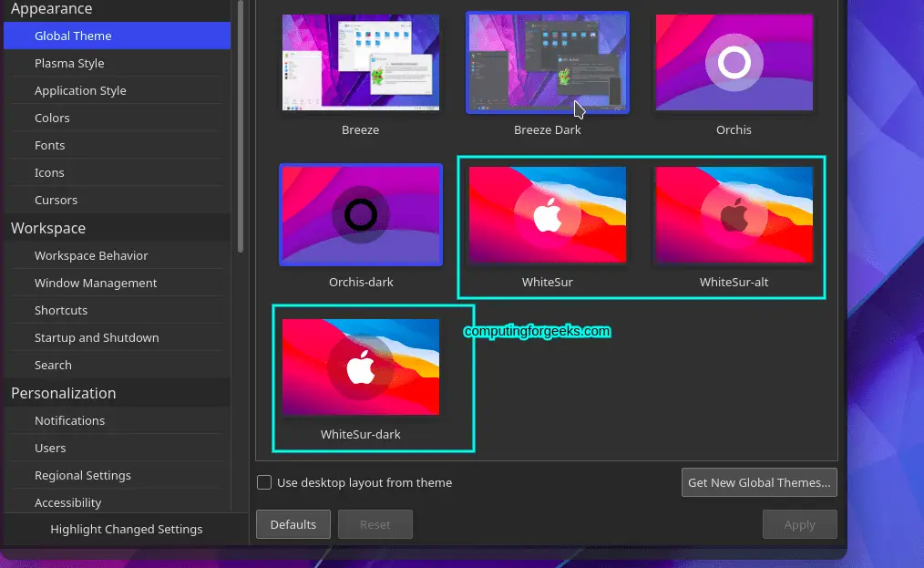Enable Use desktop layout from theme
Screen dimensions: 924x568
tap(264, 482)
